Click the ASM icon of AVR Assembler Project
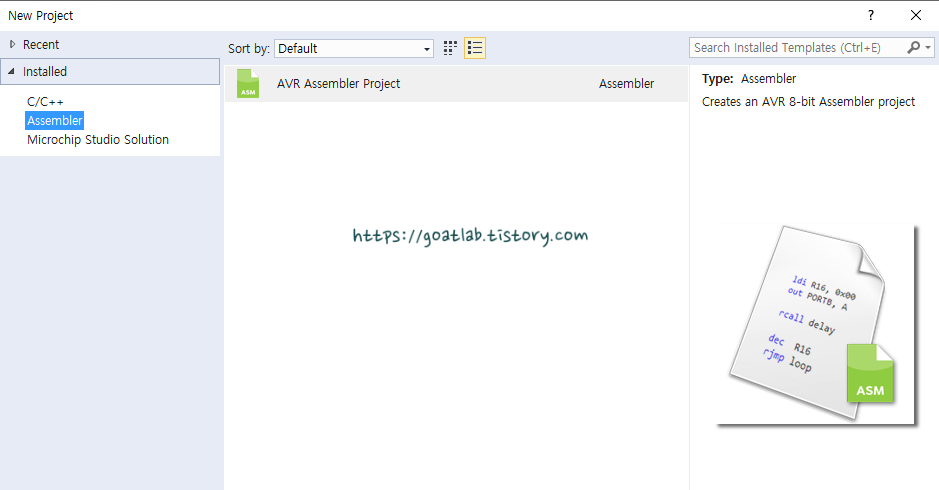939x490 pixels. [248, 83]
